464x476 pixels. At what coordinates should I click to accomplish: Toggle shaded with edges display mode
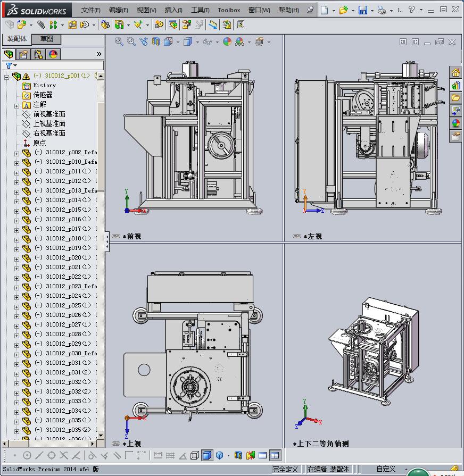pos(207,455)
